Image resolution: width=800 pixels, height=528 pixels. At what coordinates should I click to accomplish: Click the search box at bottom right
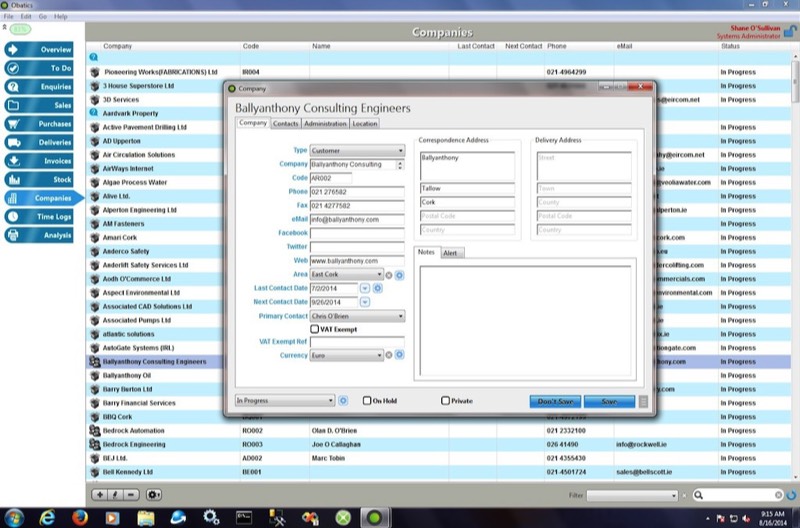coord(738,495)
